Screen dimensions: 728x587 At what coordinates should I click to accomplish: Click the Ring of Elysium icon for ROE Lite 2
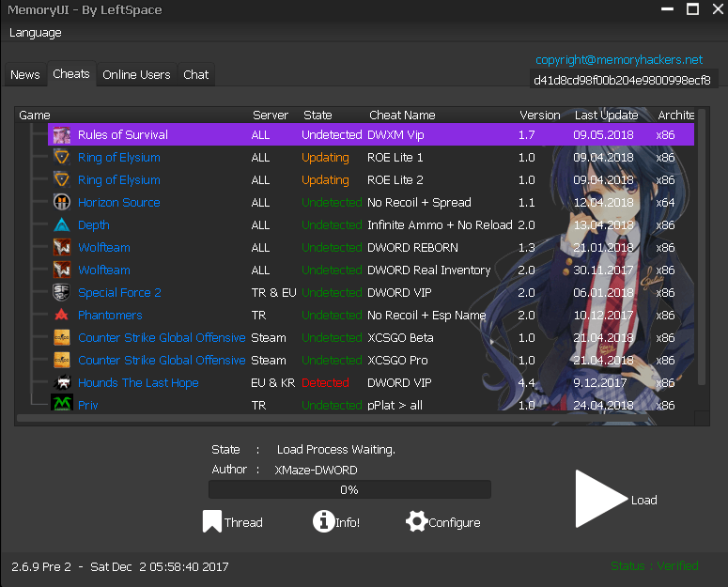point(62,180)
